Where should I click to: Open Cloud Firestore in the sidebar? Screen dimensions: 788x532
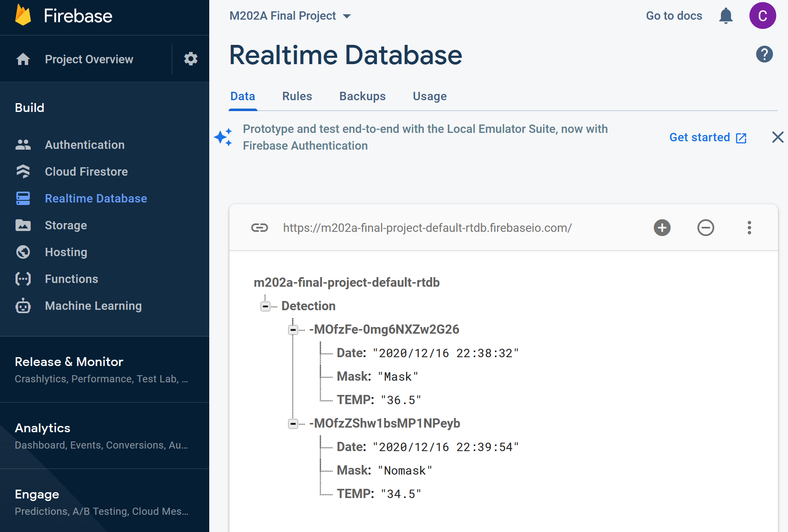pyautogui.click(x=86, y=171)
